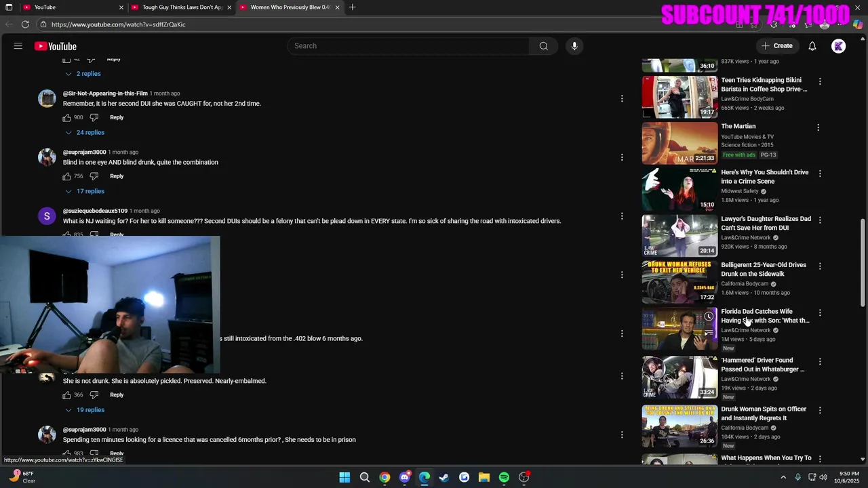Open Steam from the taskbar
The image size is (868, 488).
pyautogui.click(x=444, y=477)
